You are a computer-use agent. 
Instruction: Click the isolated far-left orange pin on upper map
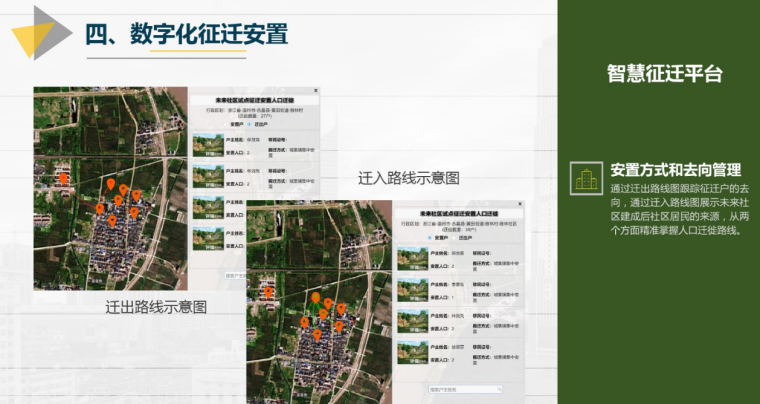coord(63,179)
